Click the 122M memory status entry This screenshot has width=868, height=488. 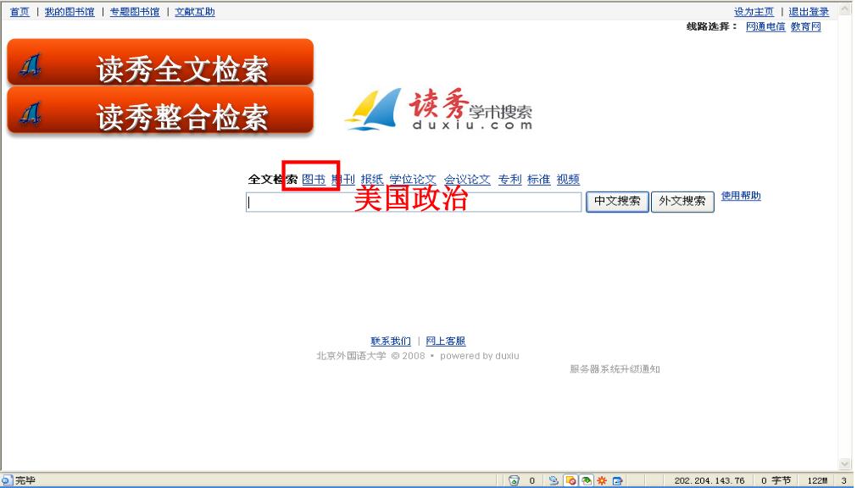click(817, 481)
